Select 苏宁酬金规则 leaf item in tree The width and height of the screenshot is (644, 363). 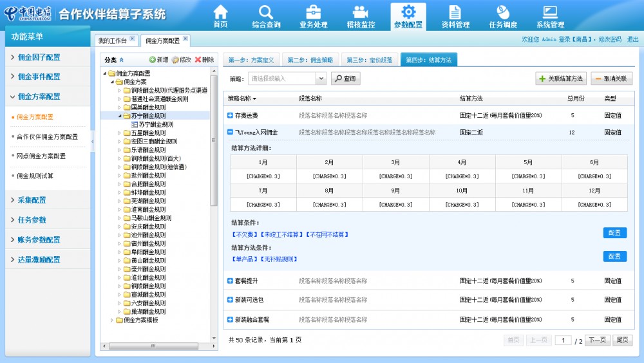tap(156, 124)
